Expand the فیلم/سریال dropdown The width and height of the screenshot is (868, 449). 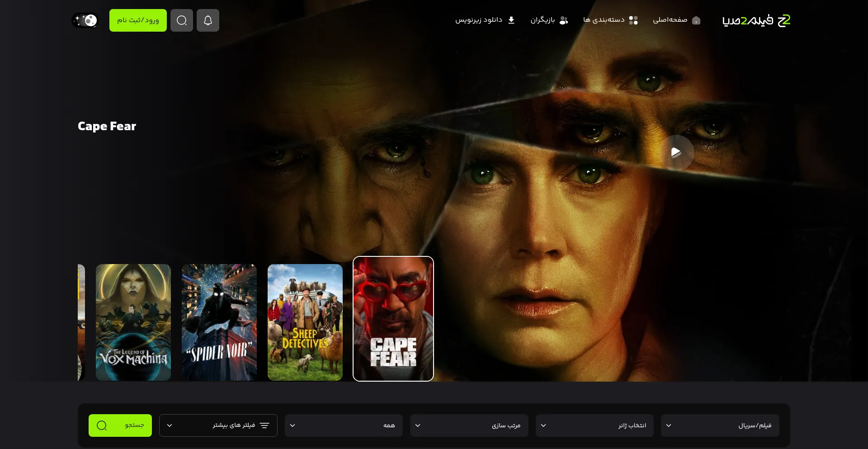click(720, 425)
